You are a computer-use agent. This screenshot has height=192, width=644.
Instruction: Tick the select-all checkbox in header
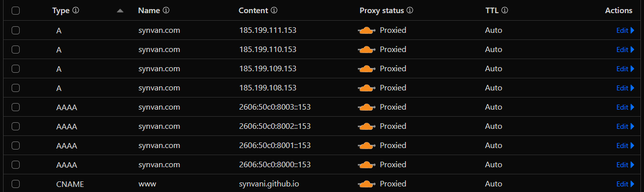pyautogui.click(x=16, y=11)
